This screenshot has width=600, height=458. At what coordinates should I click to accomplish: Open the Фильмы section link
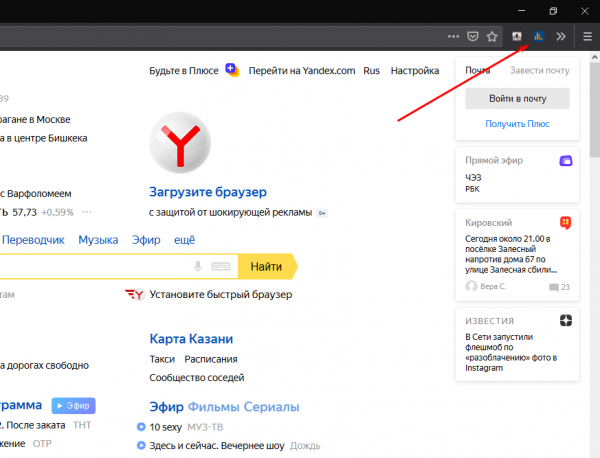click(214, 407)
